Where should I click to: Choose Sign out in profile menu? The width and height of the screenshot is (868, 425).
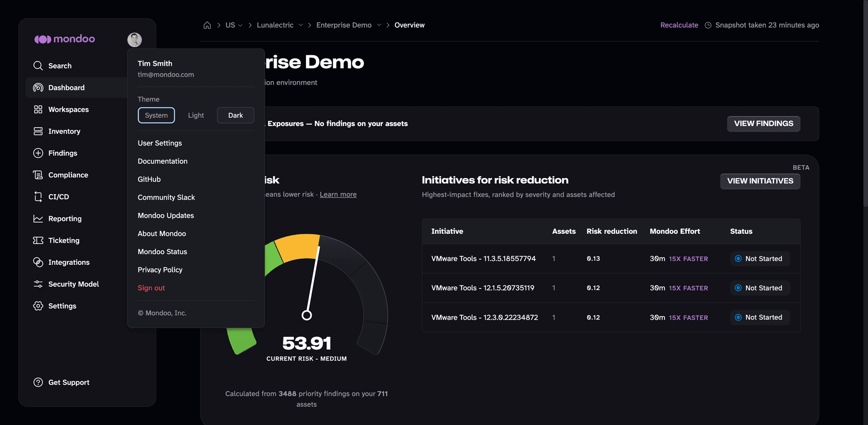pyautogui.click(x=151, y=288)
